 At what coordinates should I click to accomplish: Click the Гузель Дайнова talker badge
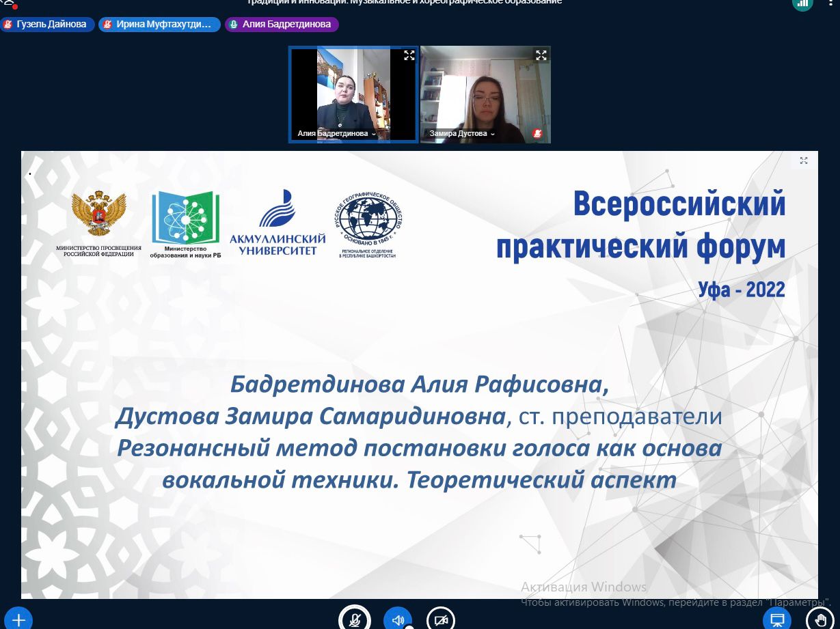pos(46,25)
